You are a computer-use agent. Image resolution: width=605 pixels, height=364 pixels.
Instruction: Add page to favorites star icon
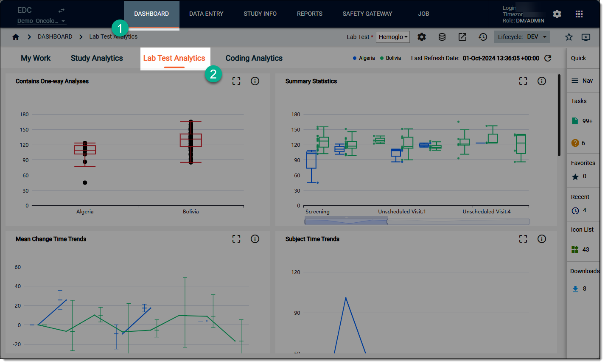[x=569, y=37]
